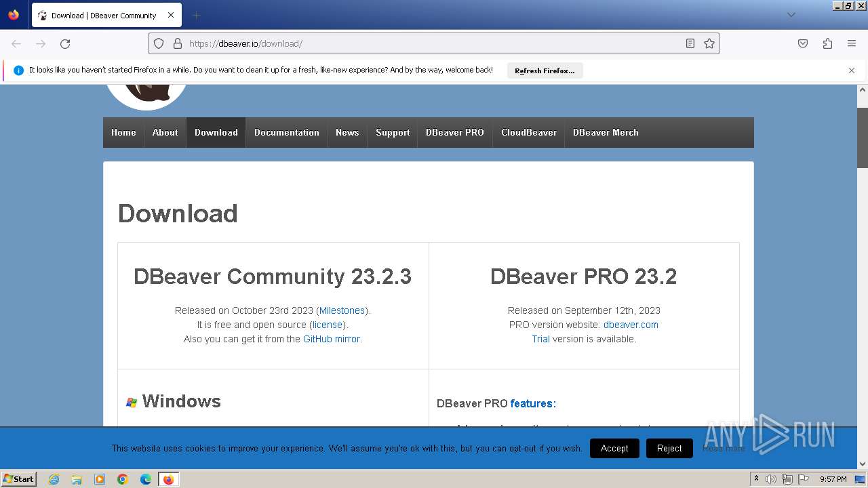
Task: Go forward with the forward arrow
Action: [41, 43]
